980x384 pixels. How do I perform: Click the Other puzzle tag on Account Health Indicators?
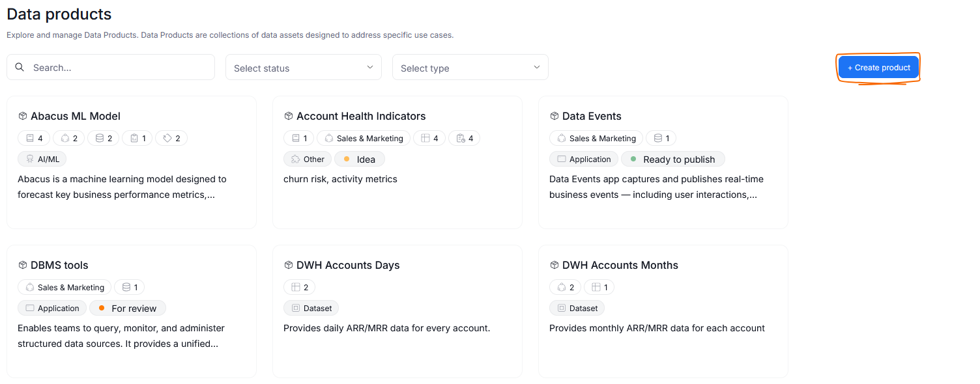tap(308, 159)
